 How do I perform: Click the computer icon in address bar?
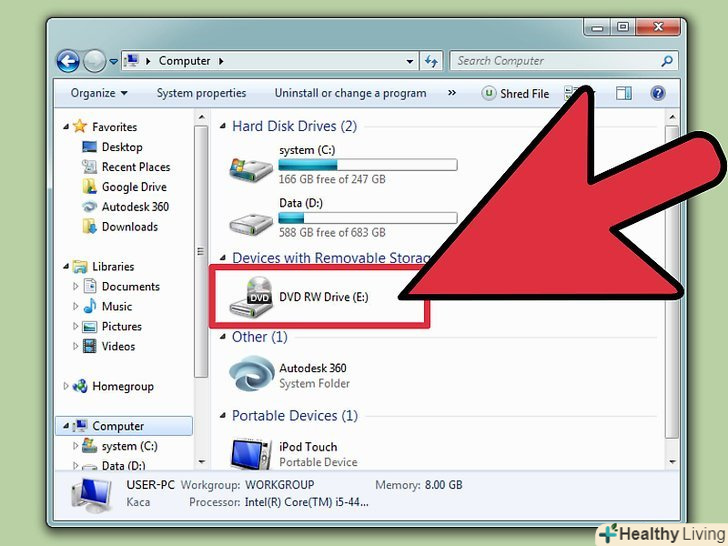pos(132,60)
